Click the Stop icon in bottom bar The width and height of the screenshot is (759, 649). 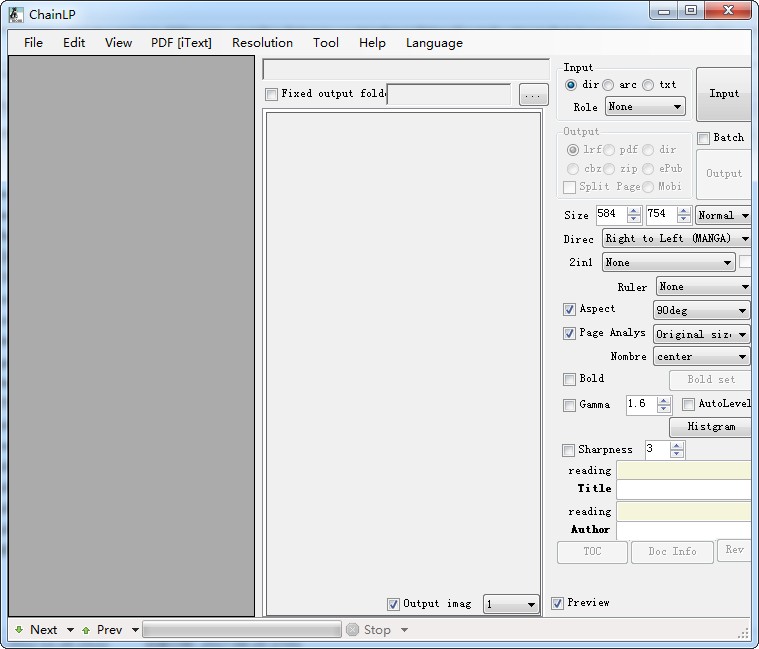[x=353, y=630]
